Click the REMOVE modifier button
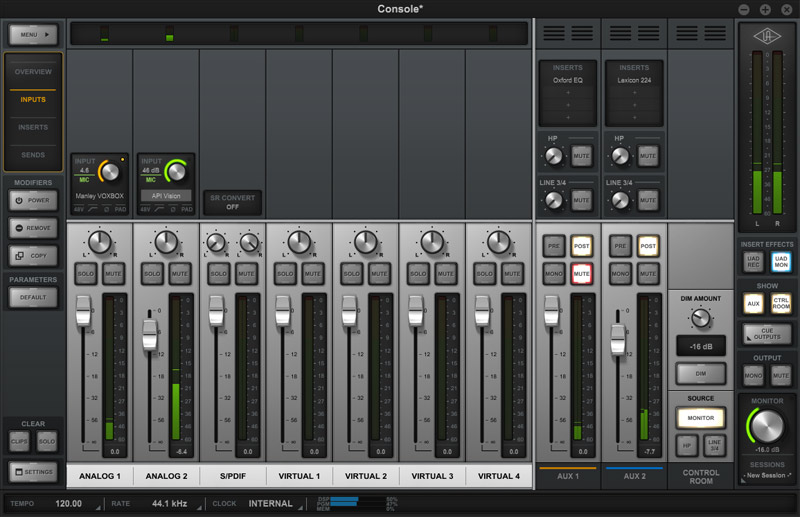The height and width of the screenshot is (517, 800). (33, 228)
